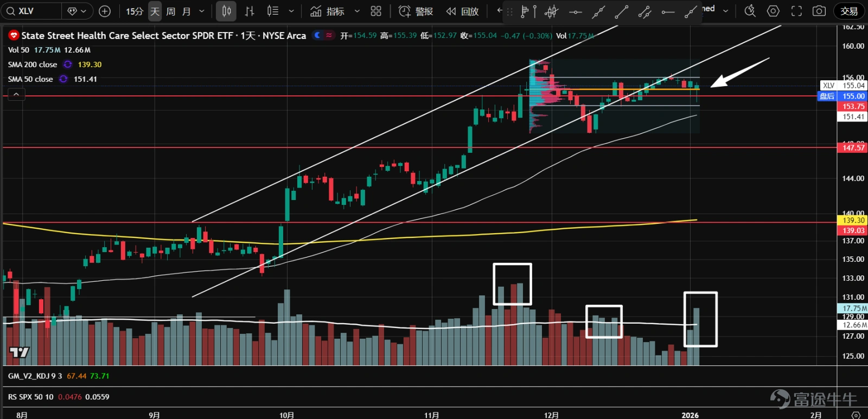Viewport: 868px width, 419px height.
Task: Click the 交易 trade button
Action: pyautogui.click(x=849, y=11)
